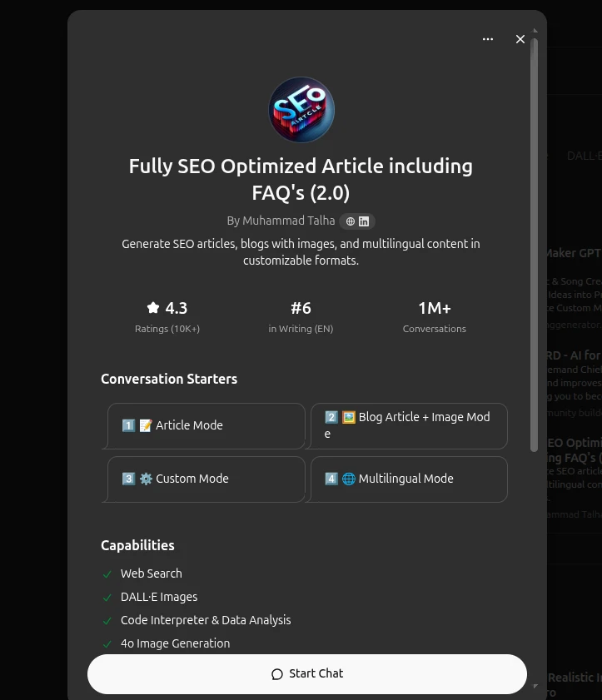The height and width of the screenshot is (700, 602).
Task: Click the SEO Article logo avatar
Action: (301, 110)
